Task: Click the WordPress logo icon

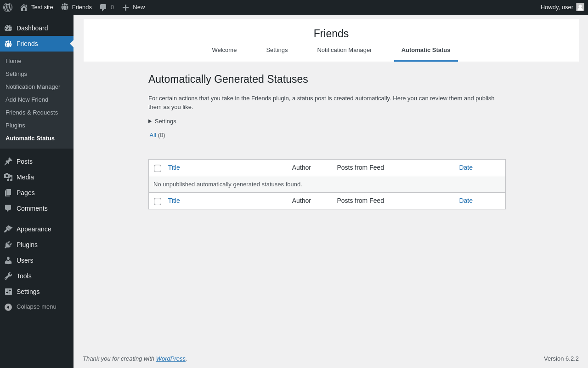Action: pyautogui.click(x=8, y=7)
